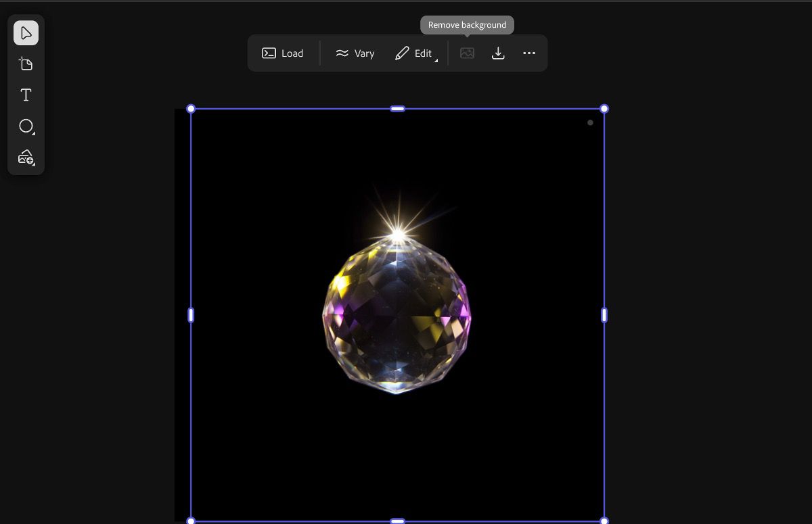Open the add image tool
Image resolution: width=812 pixels, height=524 pixels.
(26, 158)
